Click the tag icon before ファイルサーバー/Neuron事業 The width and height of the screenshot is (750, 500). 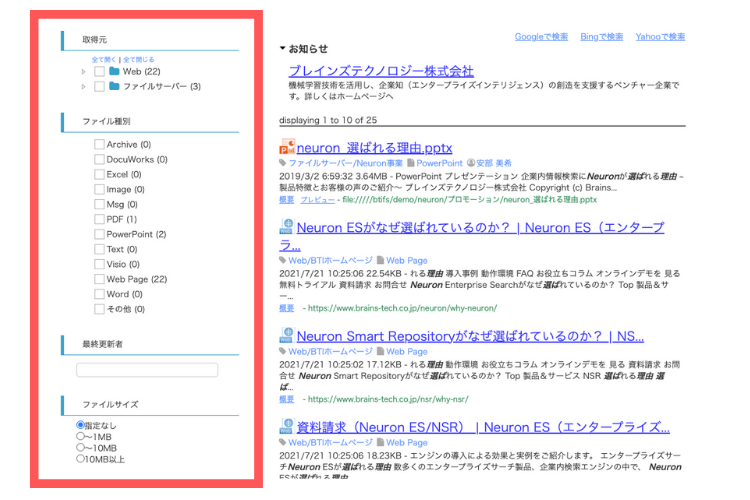pyautogui.click(x=283, y=163)
